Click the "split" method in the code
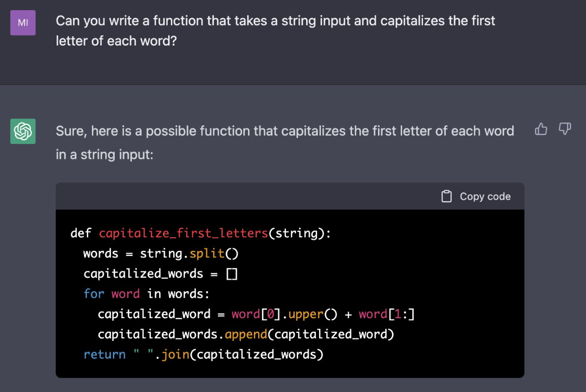Screen dimensions: 586x392 pos(207,254)
